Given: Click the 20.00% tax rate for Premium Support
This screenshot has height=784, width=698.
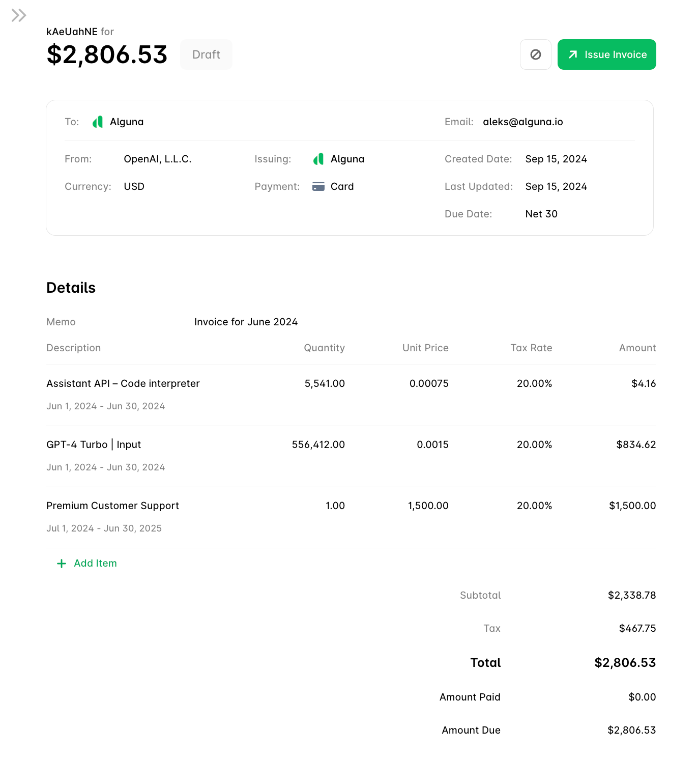Looking at the screenshot, I should click(x=535, y=506).
